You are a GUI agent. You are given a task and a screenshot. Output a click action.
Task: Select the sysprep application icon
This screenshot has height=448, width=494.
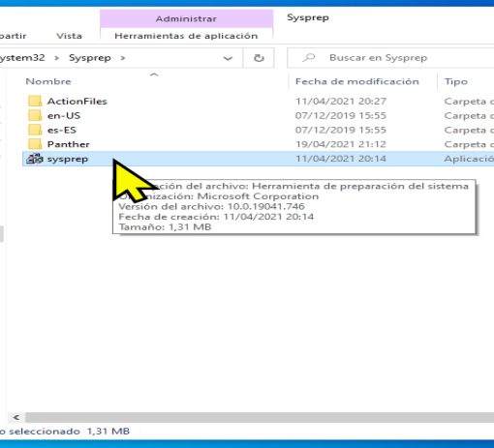[x=35, y=159]
